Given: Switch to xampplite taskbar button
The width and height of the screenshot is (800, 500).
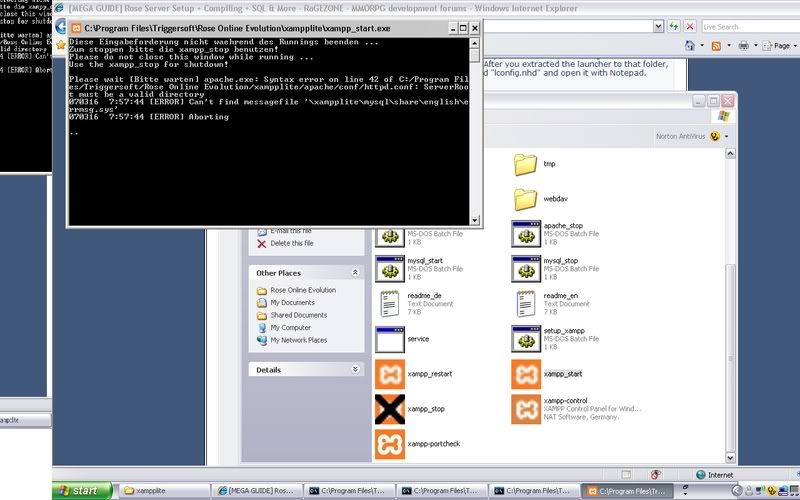Looking at the screenshot, I should click(x=165, y=491).
